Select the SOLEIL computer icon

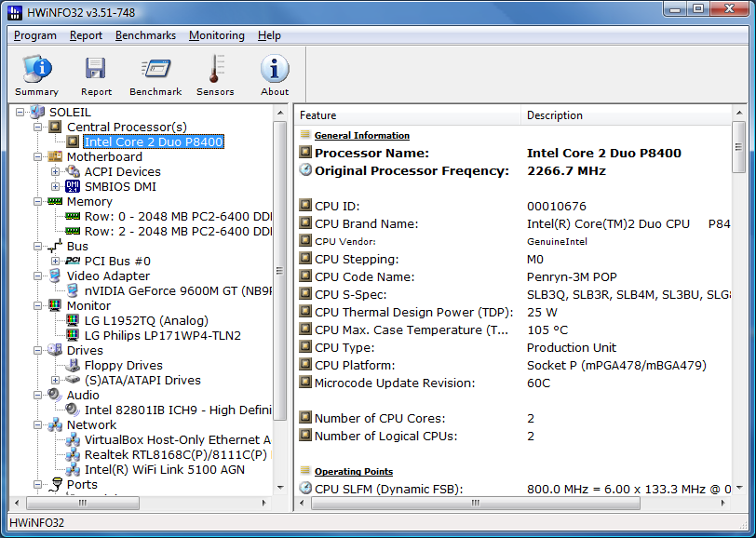[37, 112]
